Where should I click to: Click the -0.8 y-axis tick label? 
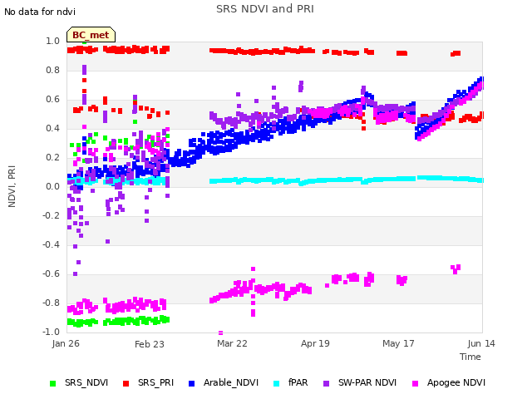tap(52, 303)
